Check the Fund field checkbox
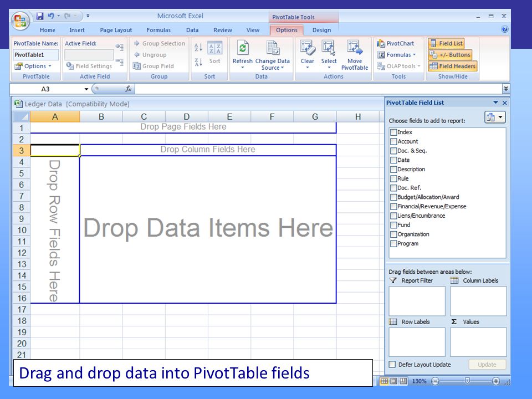This screenshot has height=399, width=532. coord(393,225)
